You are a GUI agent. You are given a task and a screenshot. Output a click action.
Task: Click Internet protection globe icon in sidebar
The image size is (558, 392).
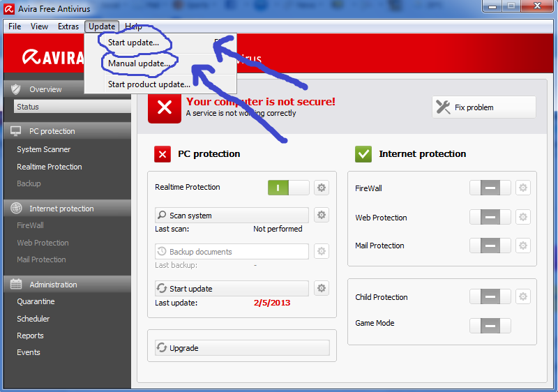click(x=16, y=208)
